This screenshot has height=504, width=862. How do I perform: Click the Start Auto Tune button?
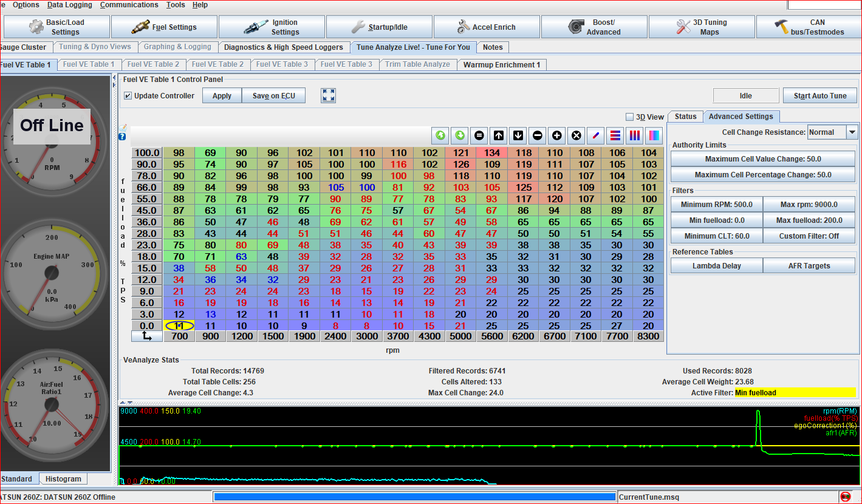pos(819,96)
